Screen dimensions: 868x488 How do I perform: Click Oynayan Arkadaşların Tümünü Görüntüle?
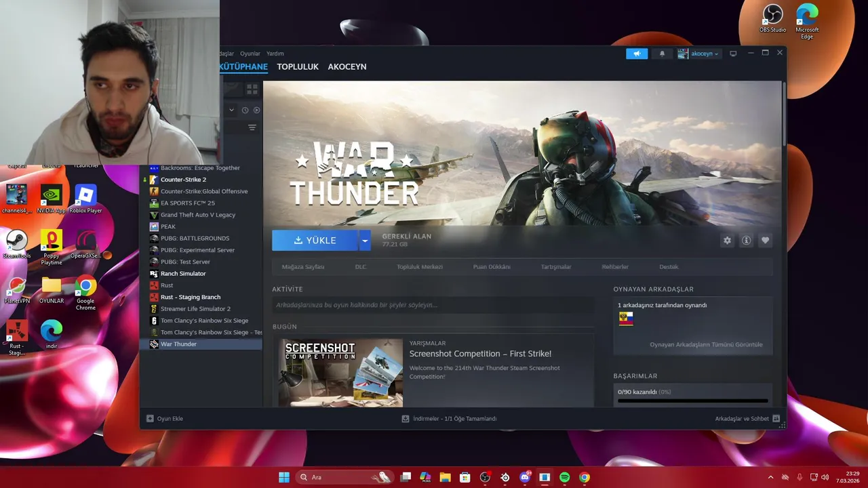click(706, 344)
